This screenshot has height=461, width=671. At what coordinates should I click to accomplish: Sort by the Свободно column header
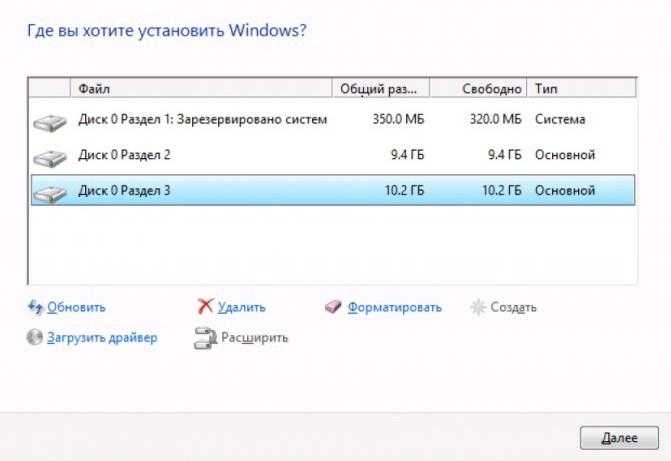[x=478, y=89]
